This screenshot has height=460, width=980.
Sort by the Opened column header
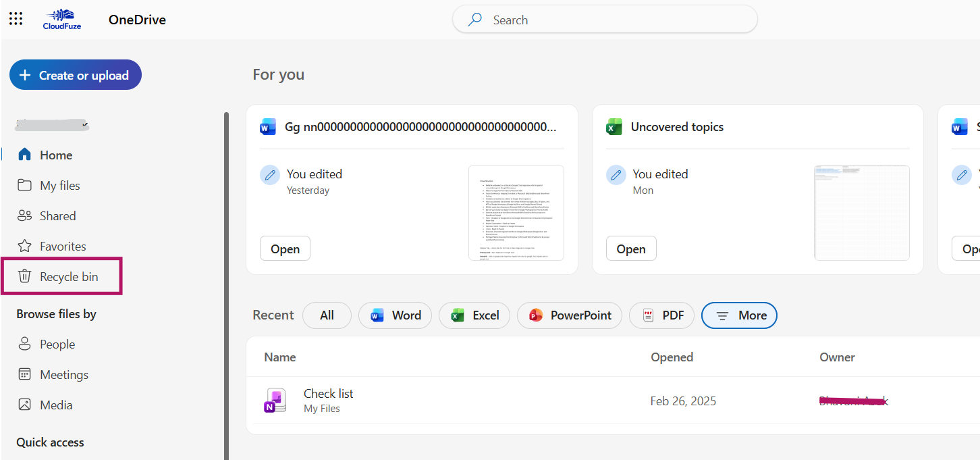(x=672, y=357)
